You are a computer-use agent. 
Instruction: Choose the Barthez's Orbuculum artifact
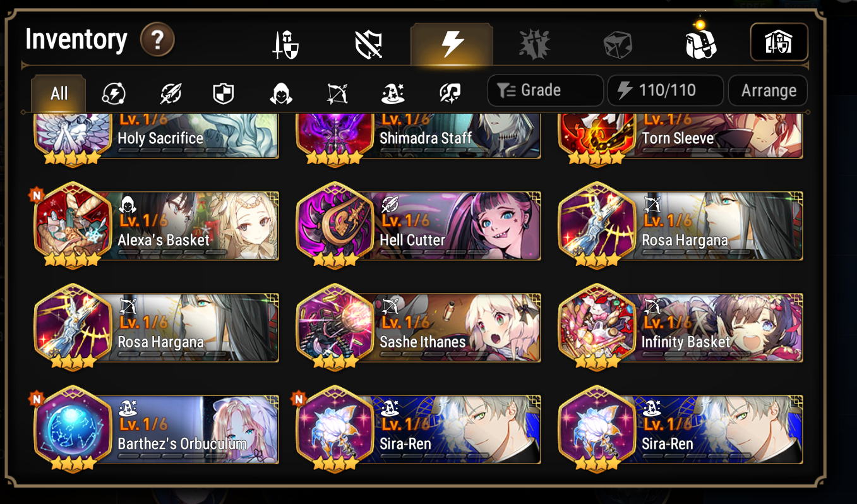pyautogui.click(x=156, y=429)
